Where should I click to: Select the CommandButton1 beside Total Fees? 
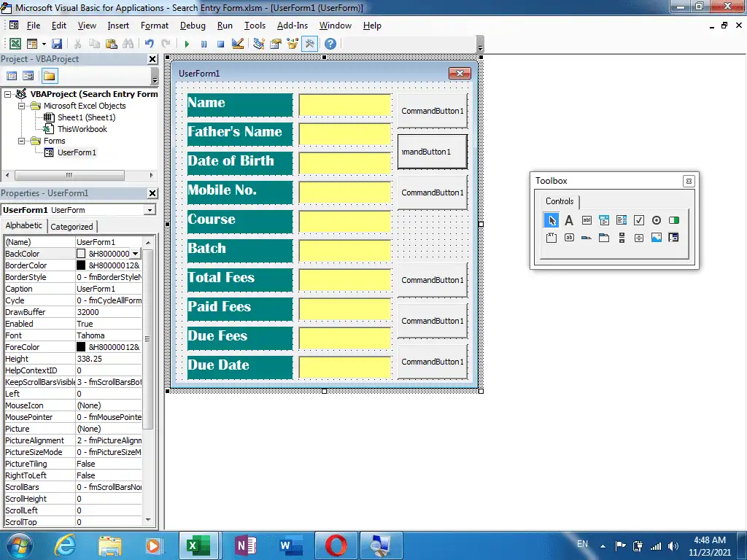coord(433,280)
